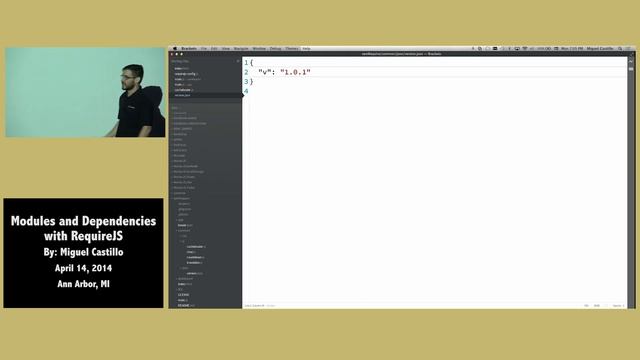Open the Extension Manager icon

pyautogui.click(x=631, y=69)
